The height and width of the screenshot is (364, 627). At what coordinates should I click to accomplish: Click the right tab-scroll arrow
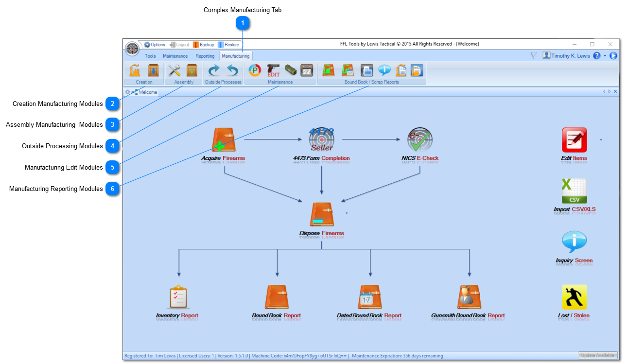[610, 91]
